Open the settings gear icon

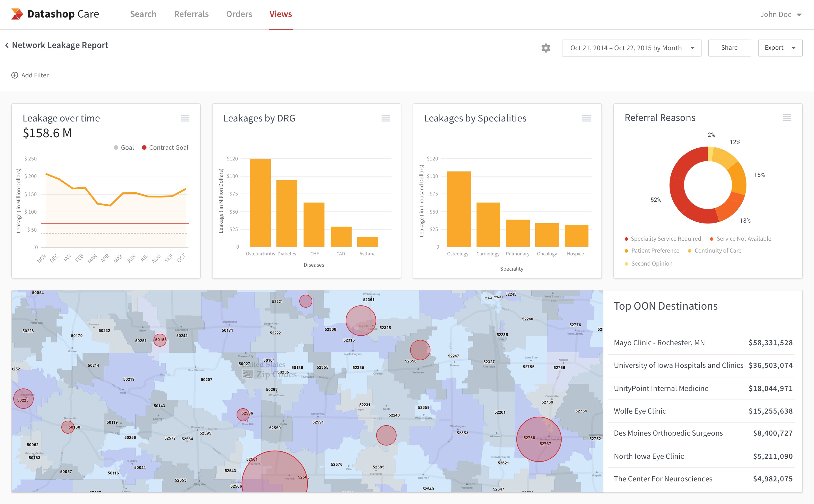[x=545, y=48]
